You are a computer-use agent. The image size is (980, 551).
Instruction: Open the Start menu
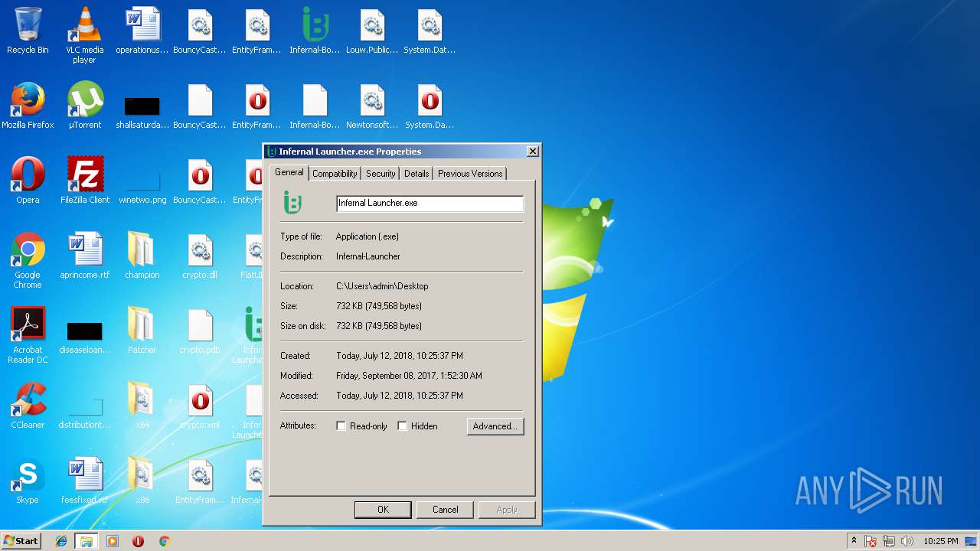pos(21,541)
